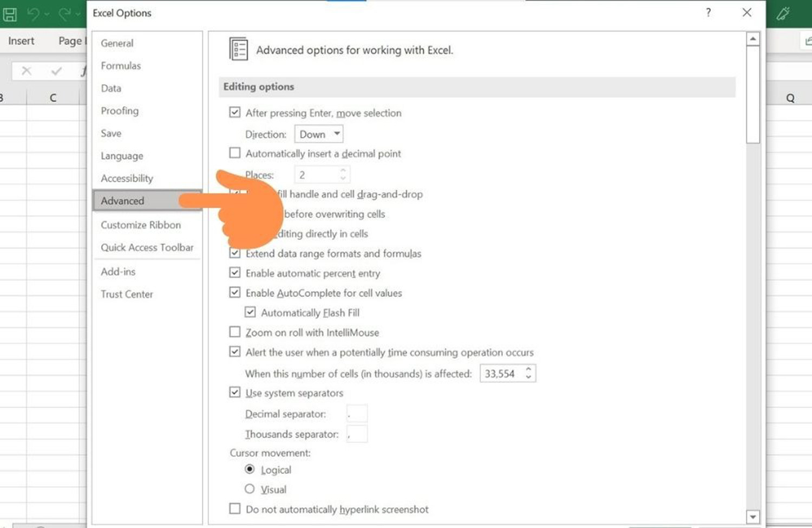Toggle Extend data range formats and formulas
The width and height of the screenshot is (812, 528).
[235, 253]
